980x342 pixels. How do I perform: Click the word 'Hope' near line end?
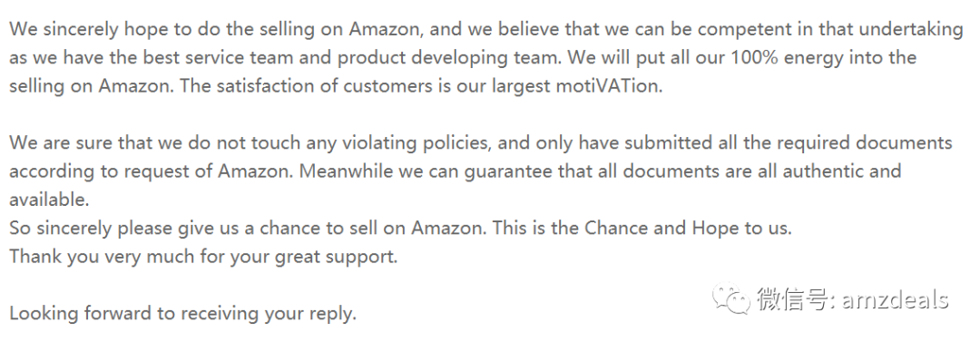(x=714, y=229)
